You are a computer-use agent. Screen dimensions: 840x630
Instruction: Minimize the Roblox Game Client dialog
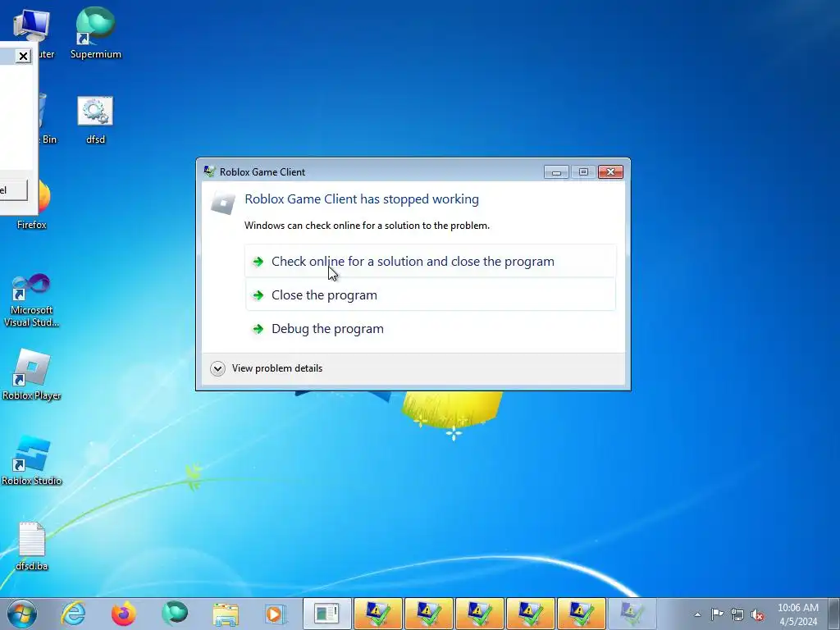(556, 171)
